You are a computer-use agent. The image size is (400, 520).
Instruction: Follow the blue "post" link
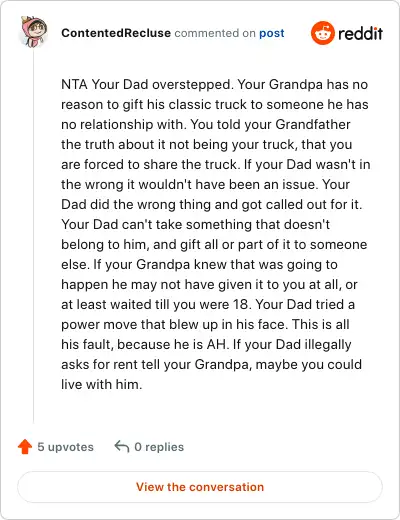coord(272,33)
